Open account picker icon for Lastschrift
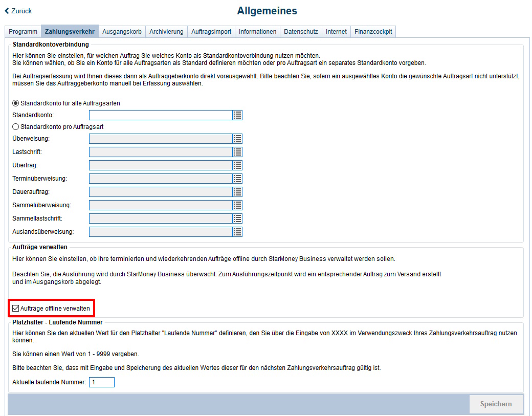The width and height of the screenshot is (532, 416). (237, 152)
